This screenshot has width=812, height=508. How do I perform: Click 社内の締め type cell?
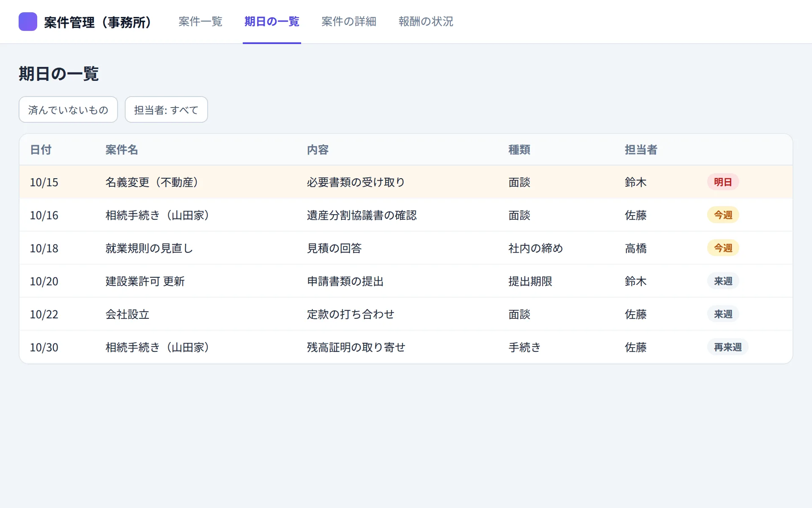(536, 248)
